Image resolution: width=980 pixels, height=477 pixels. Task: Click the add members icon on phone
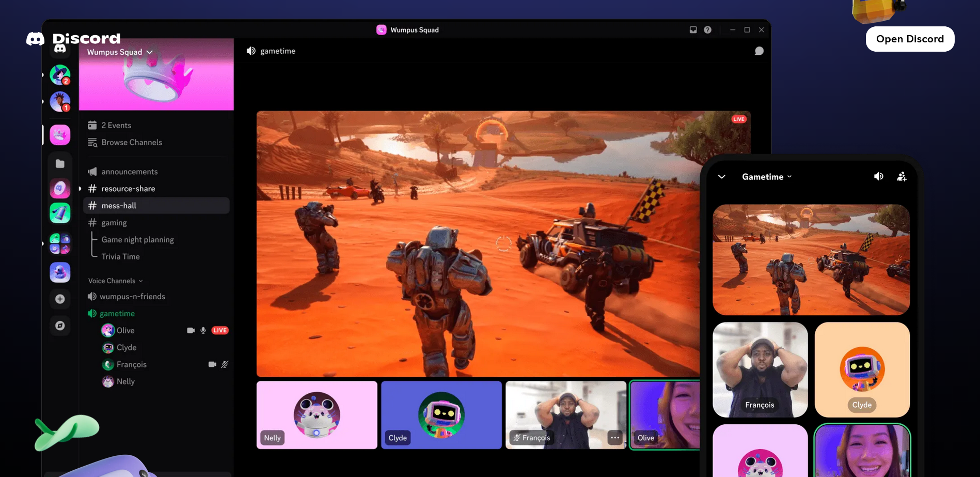click(902, 177)
